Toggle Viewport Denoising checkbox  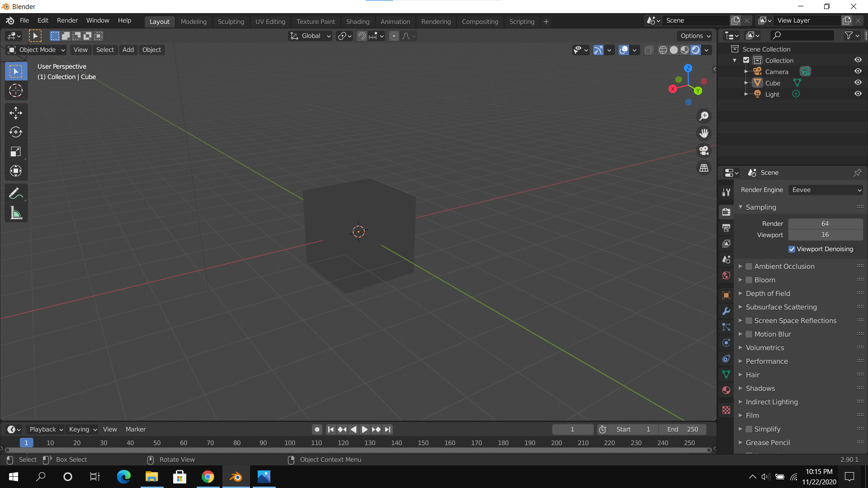click(x=792, y=249)
